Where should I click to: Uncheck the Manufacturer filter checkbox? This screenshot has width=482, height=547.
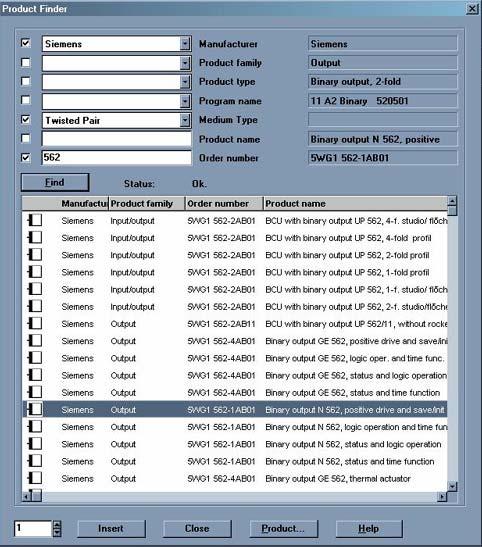[25, 43]
